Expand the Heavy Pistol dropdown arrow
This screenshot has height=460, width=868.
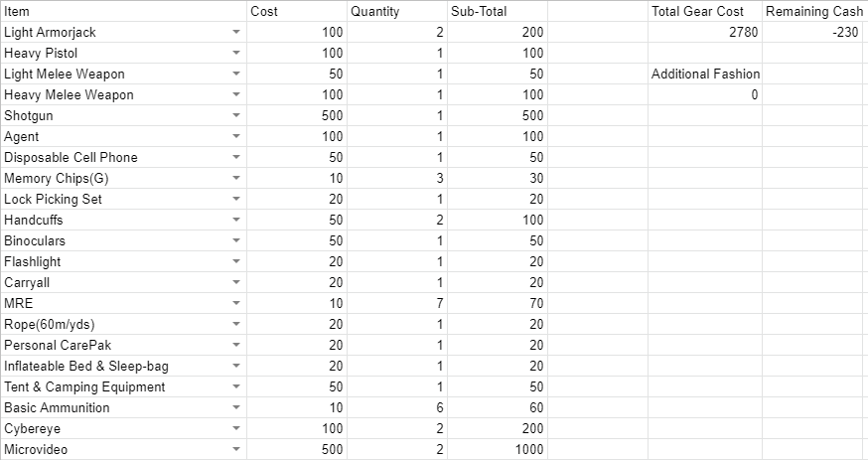236,53
